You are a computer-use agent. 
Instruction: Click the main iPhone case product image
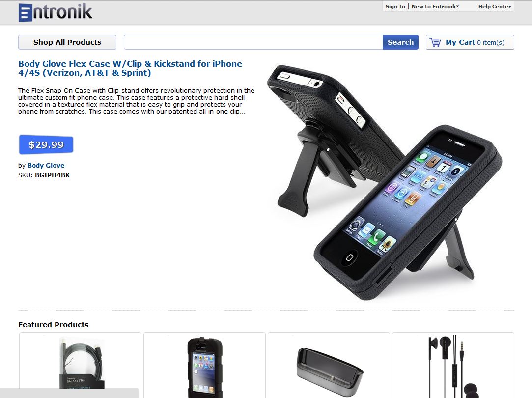(x=385, y=182)
